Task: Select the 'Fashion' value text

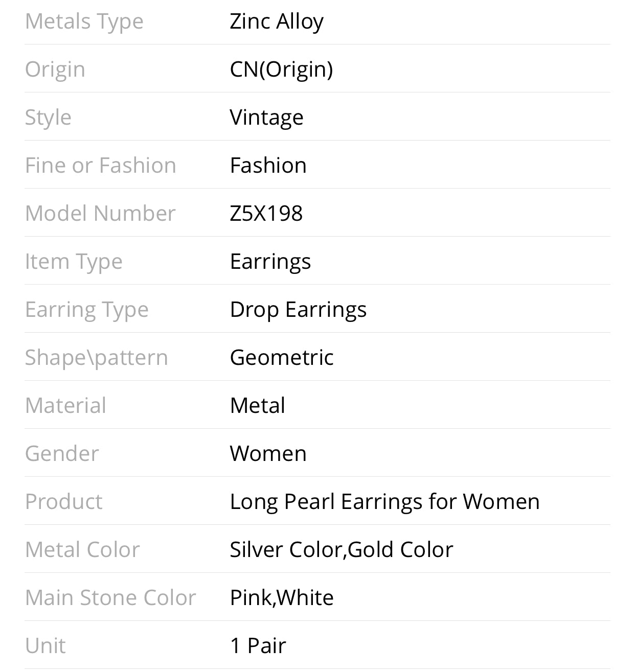Action: [268, 166]
